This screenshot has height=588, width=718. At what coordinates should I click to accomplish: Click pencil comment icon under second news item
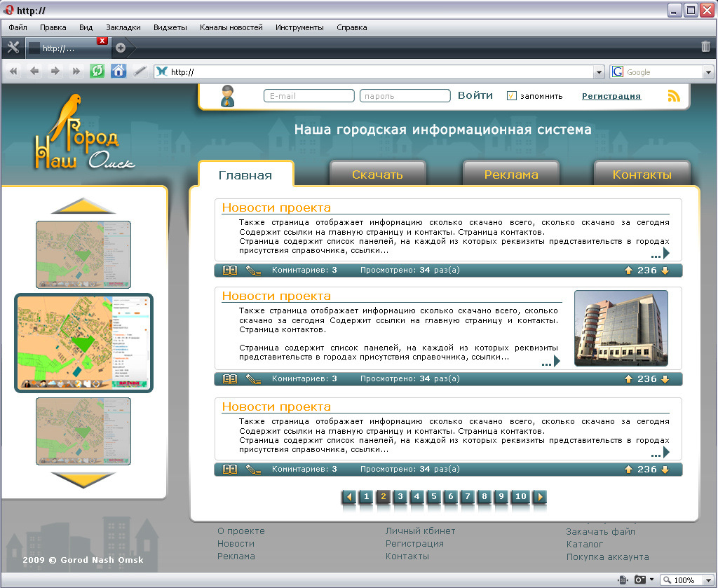click(x=253, y=379)
